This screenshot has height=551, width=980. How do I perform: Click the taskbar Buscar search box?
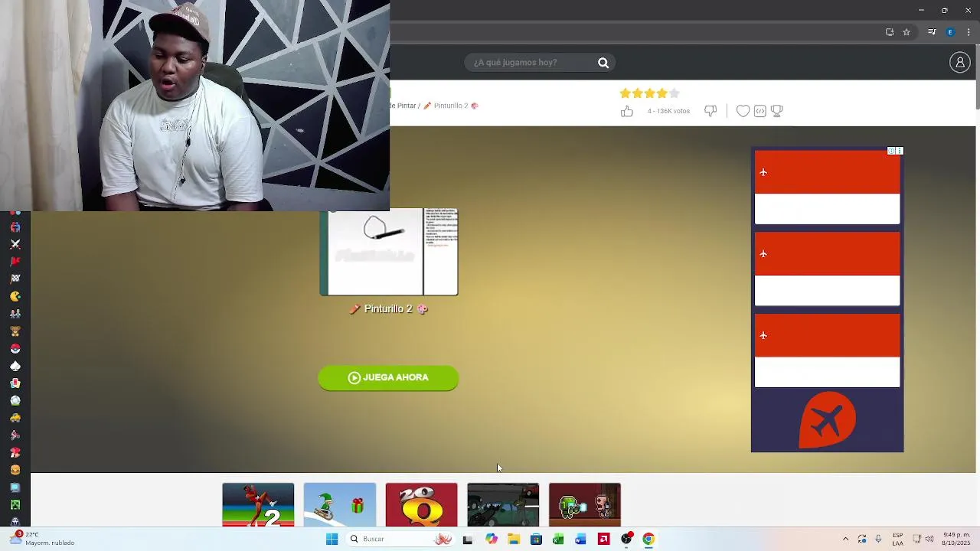[400, 539]
